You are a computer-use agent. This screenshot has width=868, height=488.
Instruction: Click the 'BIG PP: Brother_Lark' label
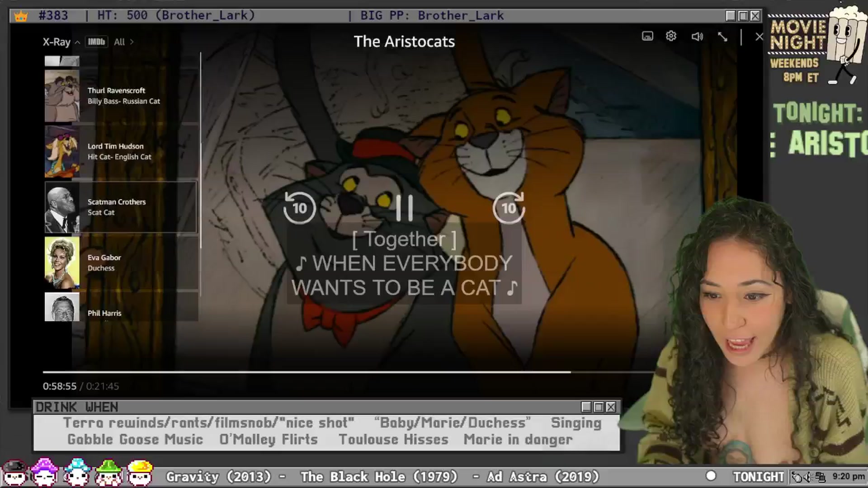coord(432,16)
